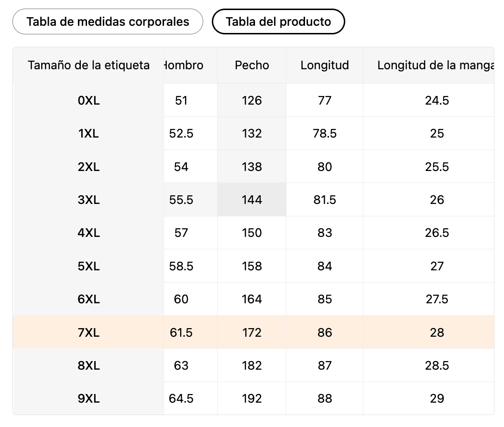Select the Tabla del producto tab
This screenshot has width=504, height=427.
coord(278,22)
